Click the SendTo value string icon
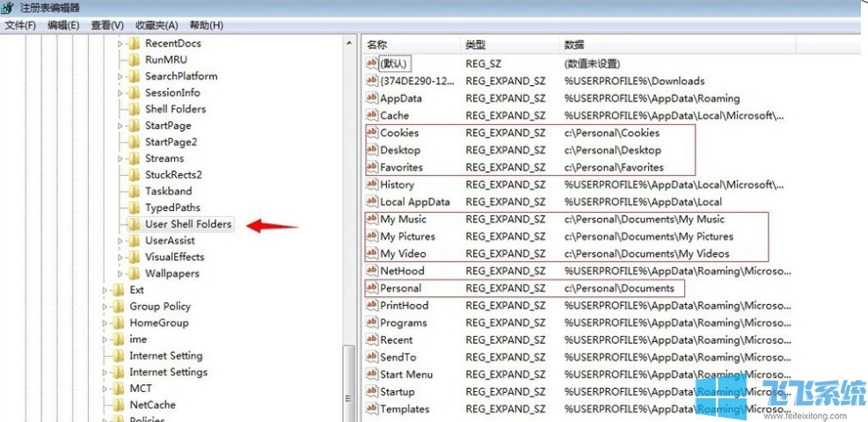The height and width of the screenshot is (422, 868). coord(371,357)
